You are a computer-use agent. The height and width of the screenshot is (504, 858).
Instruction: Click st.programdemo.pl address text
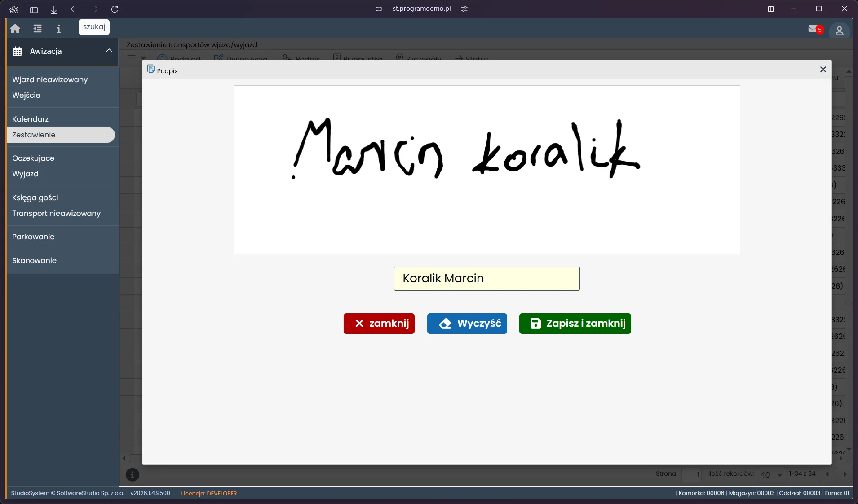(x=421, y=9)
